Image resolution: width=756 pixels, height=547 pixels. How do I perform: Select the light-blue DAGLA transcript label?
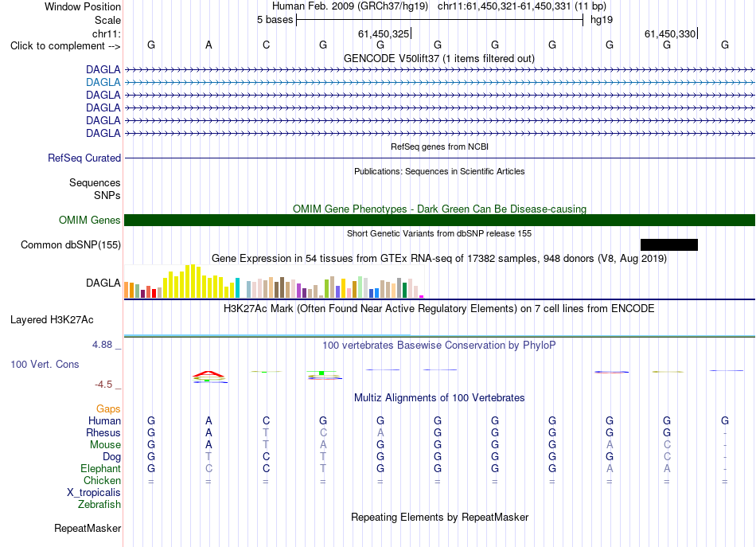(103, 83)
